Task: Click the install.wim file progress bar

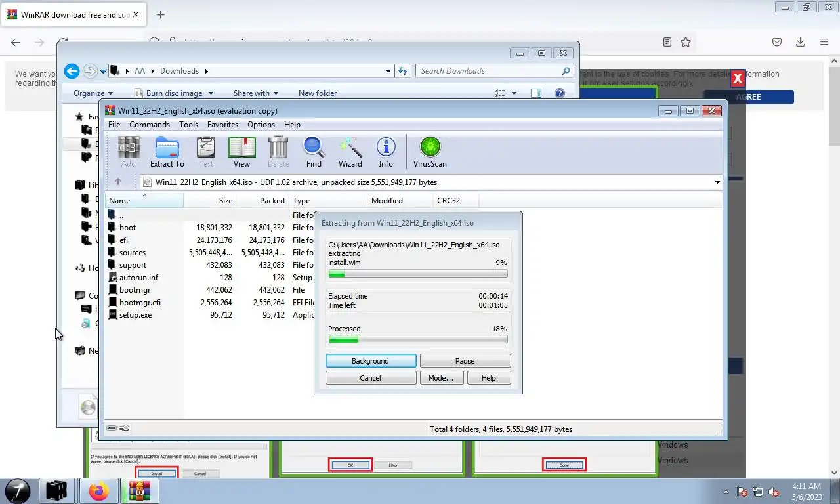Action: point(417,274)
